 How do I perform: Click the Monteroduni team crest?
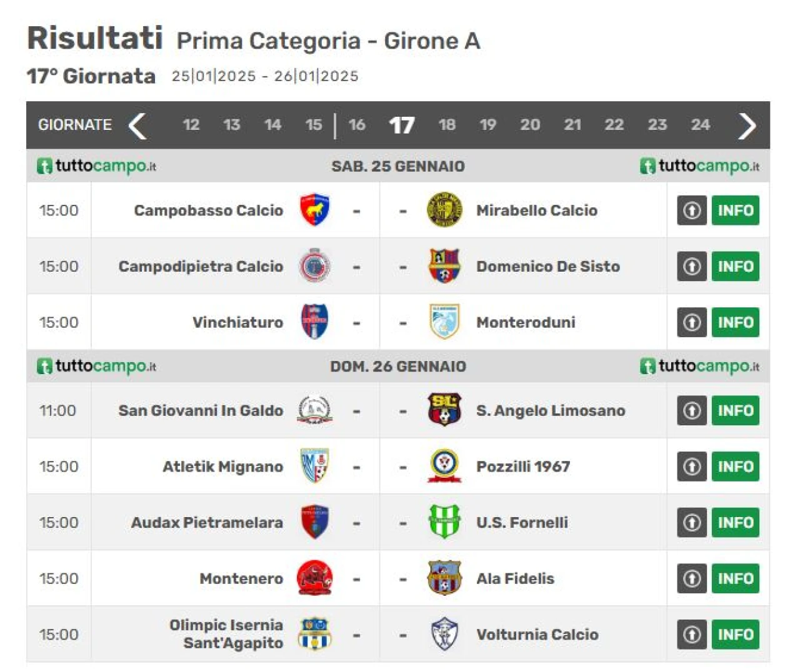(444, 322)
